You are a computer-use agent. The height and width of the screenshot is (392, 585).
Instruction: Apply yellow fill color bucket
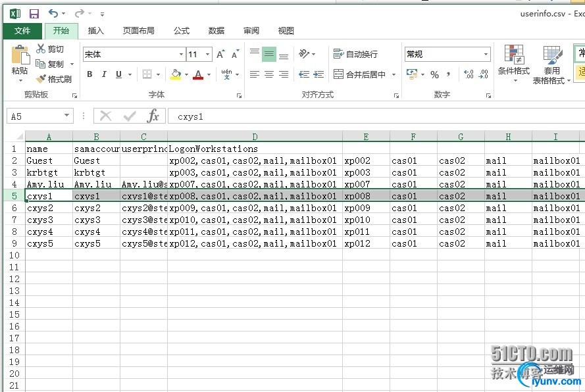click(x=176, y=74)
